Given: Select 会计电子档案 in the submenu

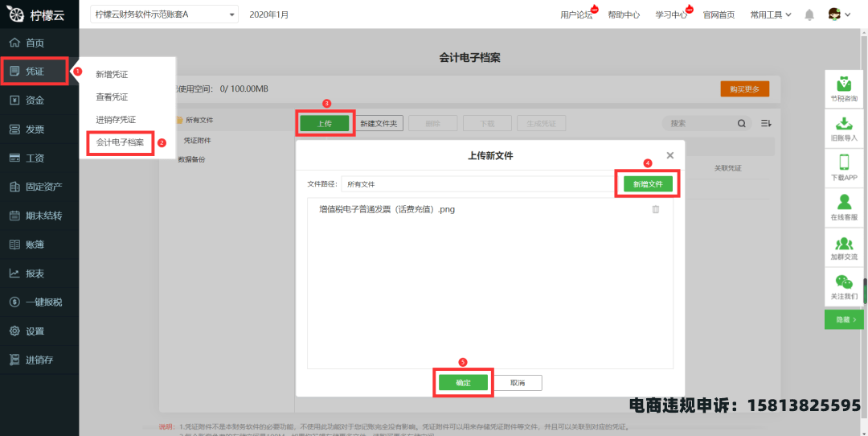Looking at the screenshot, I should (120, 142).
